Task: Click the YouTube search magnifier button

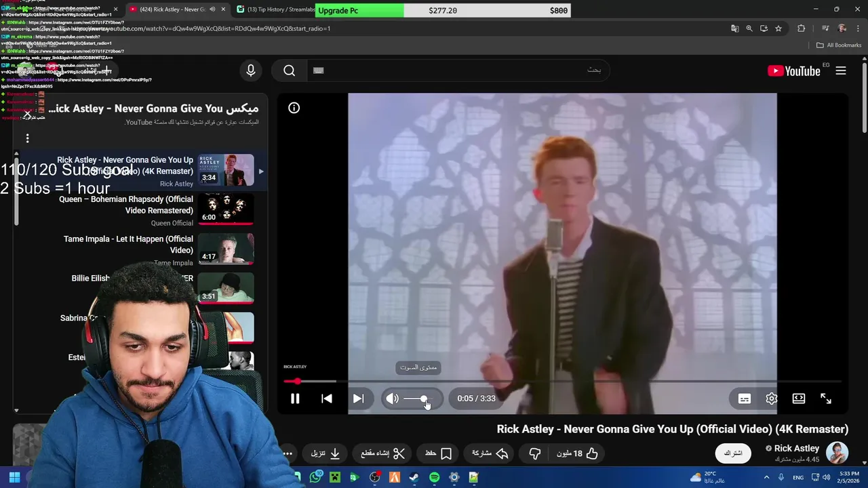Action: click(x=290, y=70)
